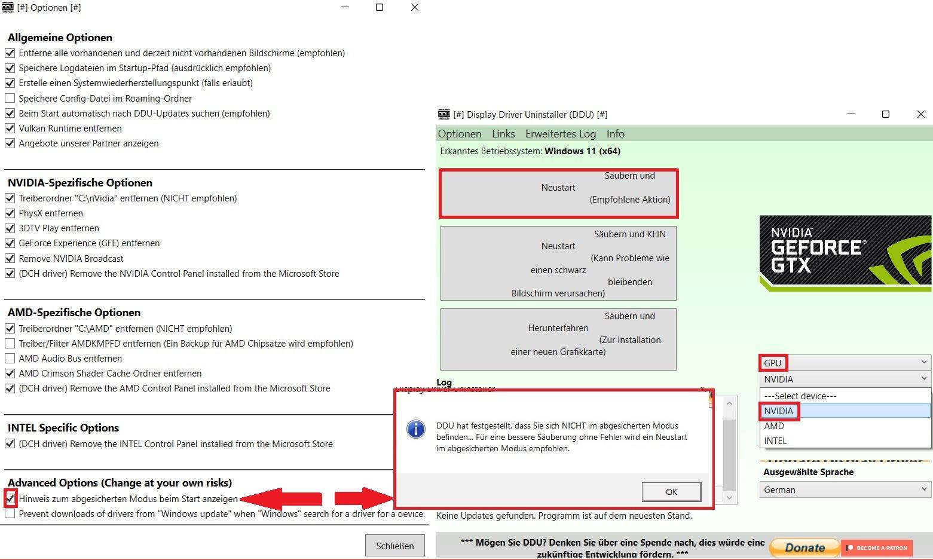
Task: Select '---Select device---' from list
Action: [x=845, y=396]
